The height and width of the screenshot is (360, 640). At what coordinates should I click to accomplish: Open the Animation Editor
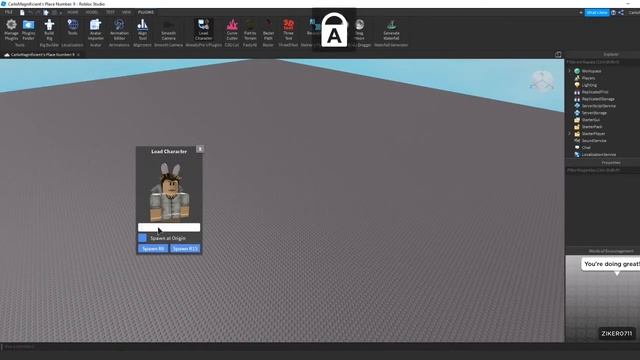point(119,30)
